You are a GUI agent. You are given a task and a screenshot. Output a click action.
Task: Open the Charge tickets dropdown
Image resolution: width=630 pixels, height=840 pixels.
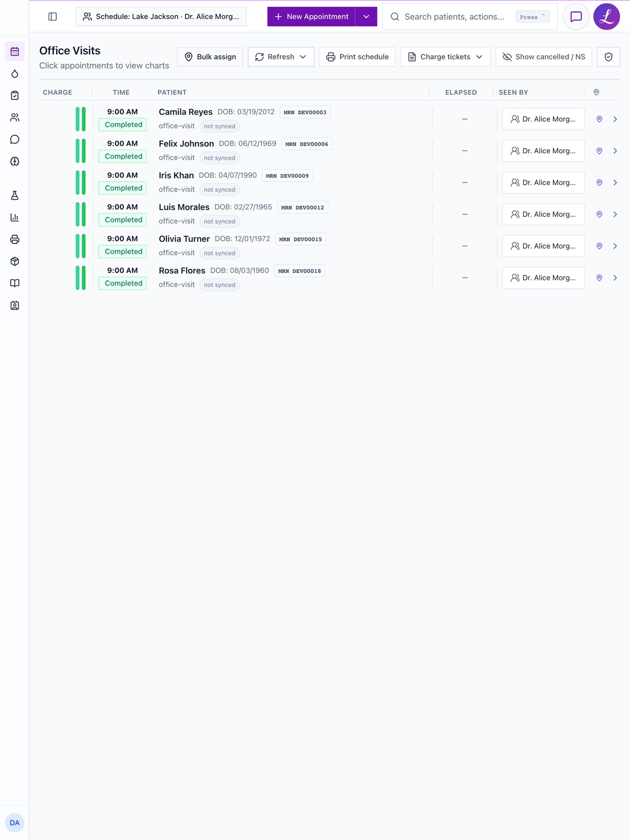pyautogui.click(x=445, y=57)
